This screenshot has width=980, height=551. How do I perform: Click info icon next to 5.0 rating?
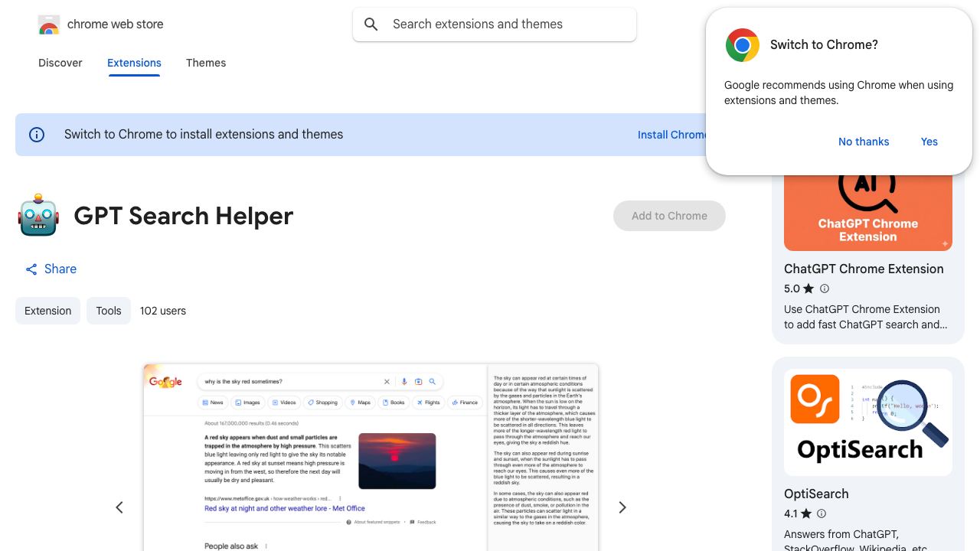[825, 289]
